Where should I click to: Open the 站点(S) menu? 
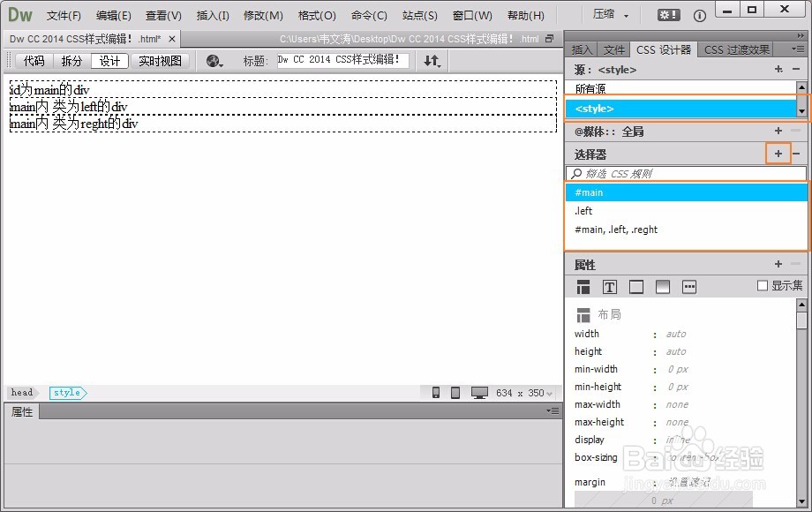(x=419, y=16)
